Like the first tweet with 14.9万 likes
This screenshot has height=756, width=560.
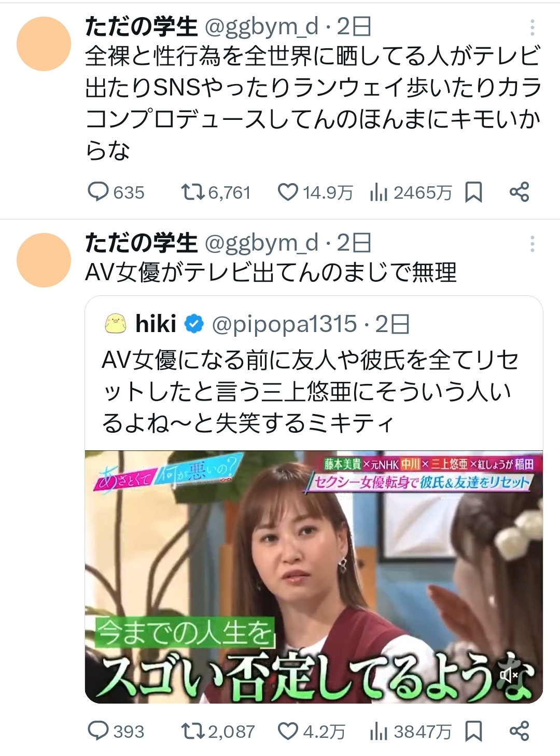tap(315, 193)
